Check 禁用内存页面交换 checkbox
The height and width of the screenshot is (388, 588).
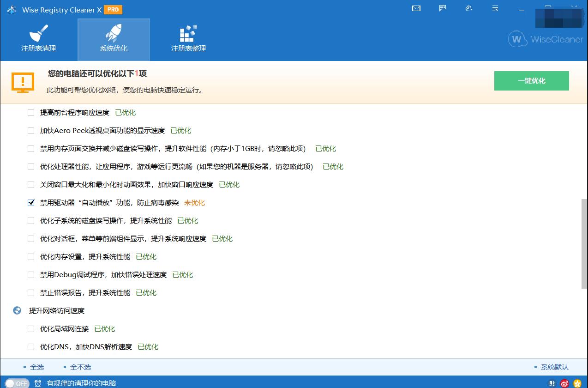pos(31,148)
